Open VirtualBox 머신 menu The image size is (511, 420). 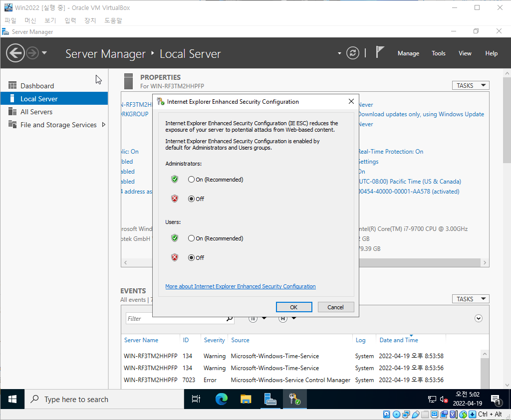tap(30, 20)
